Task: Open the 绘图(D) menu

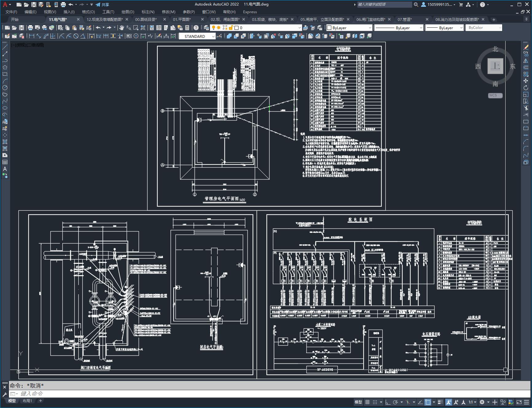Action: pyautogui.click(x=128, y=12)
